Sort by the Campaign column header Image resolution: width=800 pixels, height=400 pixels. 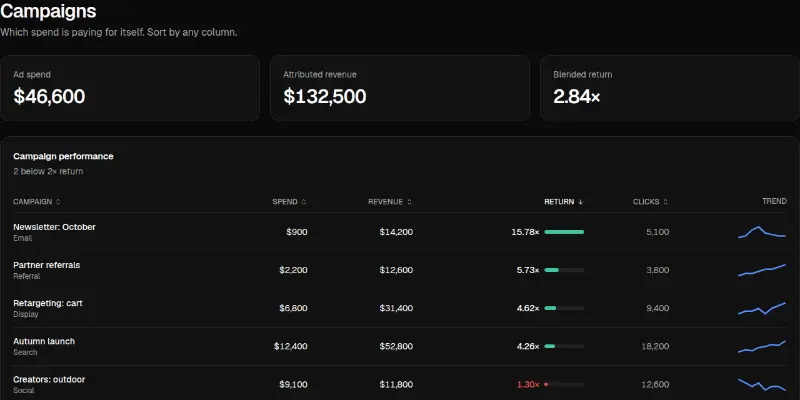(37, 202)
